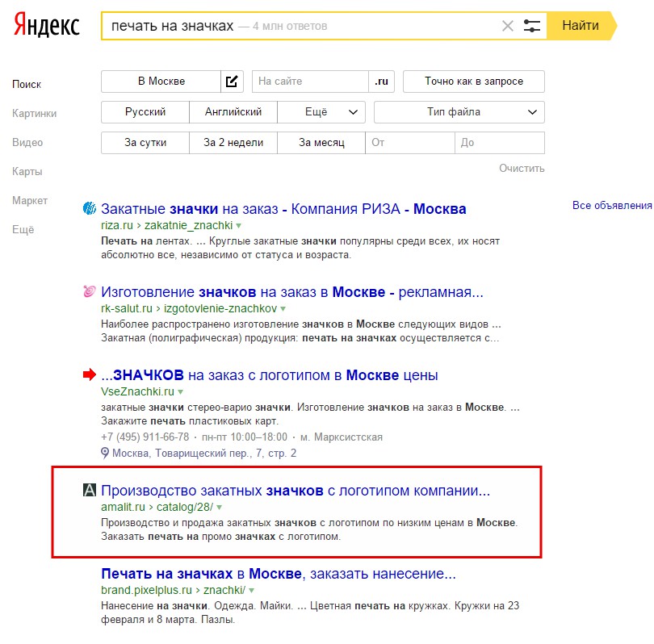Toggle the Русский language filter

tap(145, 112)
